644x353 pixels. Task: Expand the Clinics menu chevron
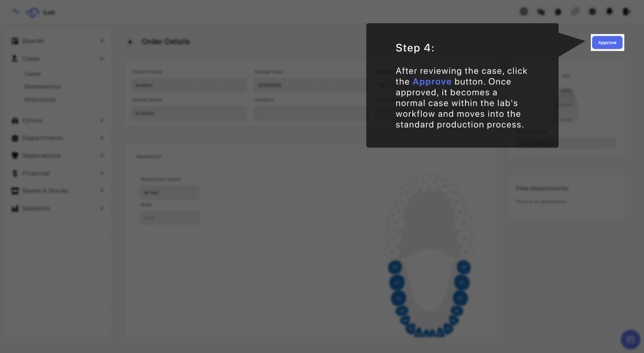pyautogui.click(x=102, y=120)
